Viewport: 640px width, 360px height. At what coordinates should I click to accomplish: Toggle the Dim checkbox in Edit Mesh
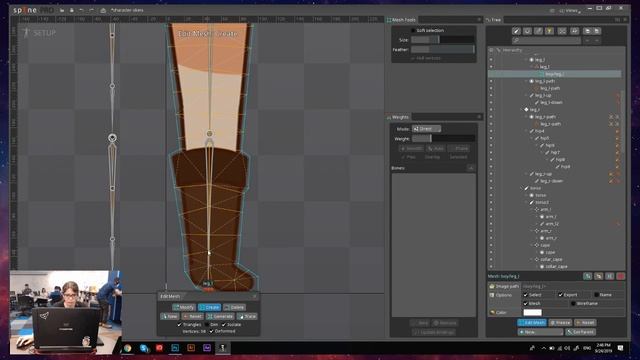pyautogui.click(x=207, y=325)
